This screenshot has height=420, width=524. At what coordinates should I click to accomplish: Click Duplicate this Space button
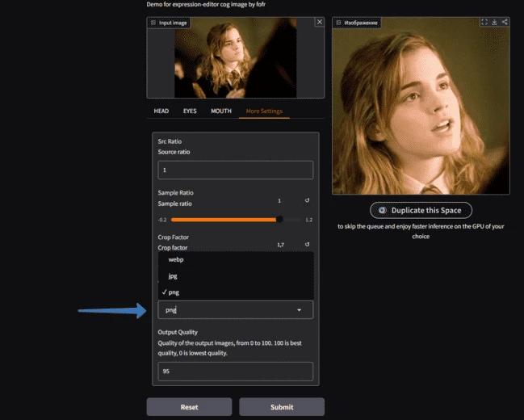(x=421, y=210)
